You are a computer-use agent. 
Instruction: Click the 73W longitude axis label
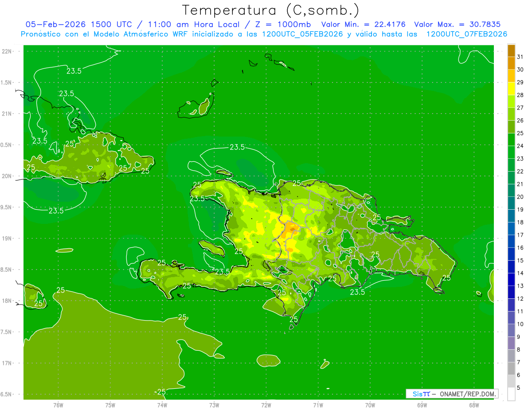click(x=214, y=405)
